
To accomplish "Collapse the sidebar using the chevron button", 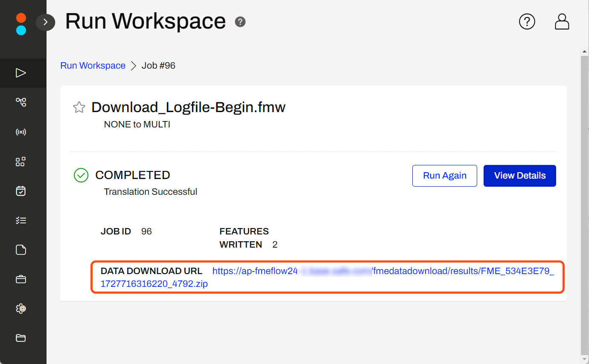I will point(46,22).
